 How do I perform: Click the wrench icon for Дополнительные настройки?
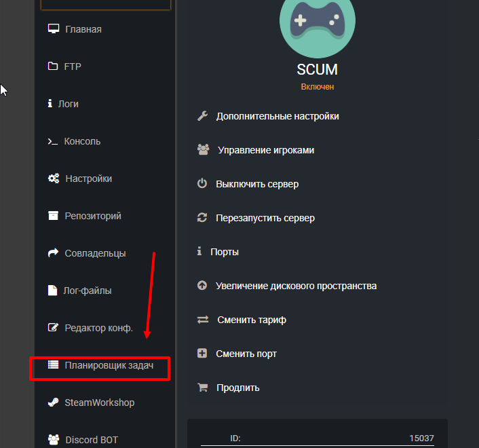click(202, 116)
